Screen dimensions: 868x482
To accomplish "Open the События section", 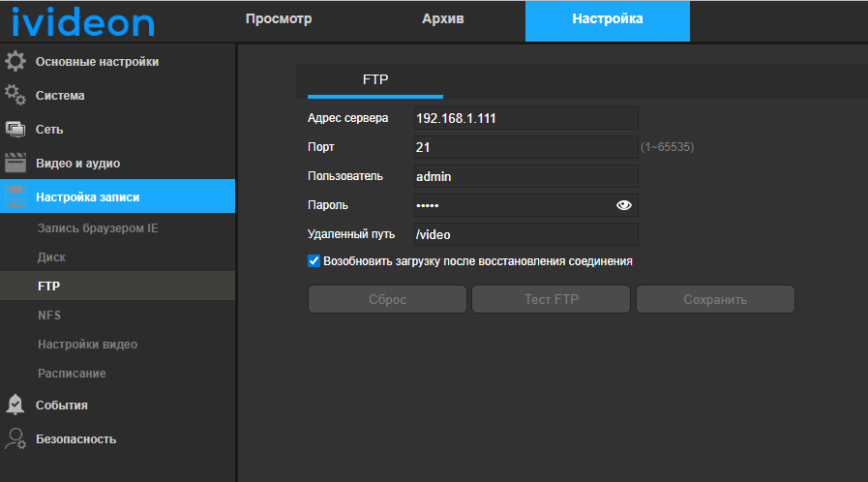I will 117,405.
